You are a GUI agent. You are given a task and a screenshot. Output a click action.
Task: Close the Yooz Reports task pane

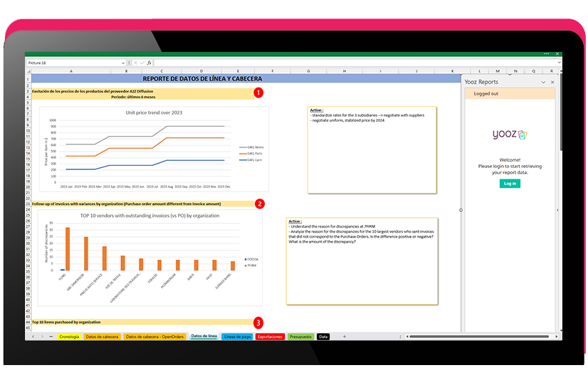pyautogui.click(x=552, y=82)
